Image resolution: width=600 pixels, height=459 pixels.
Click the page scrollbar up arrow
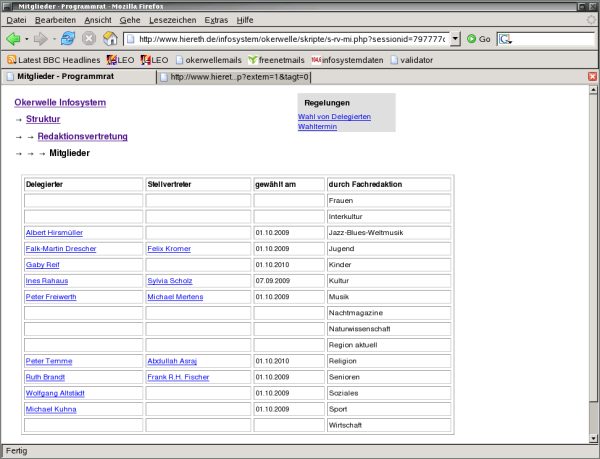coord(593,90)
